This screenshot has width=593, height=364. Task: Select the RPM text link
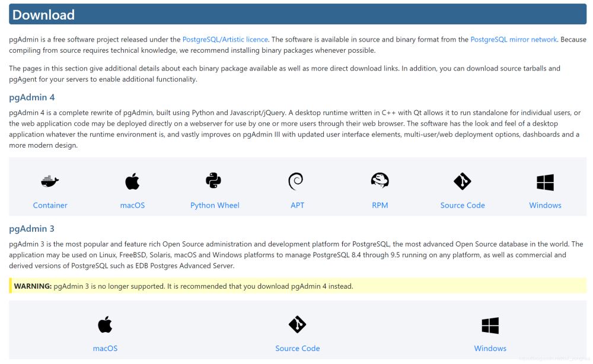tap(380, 205)
